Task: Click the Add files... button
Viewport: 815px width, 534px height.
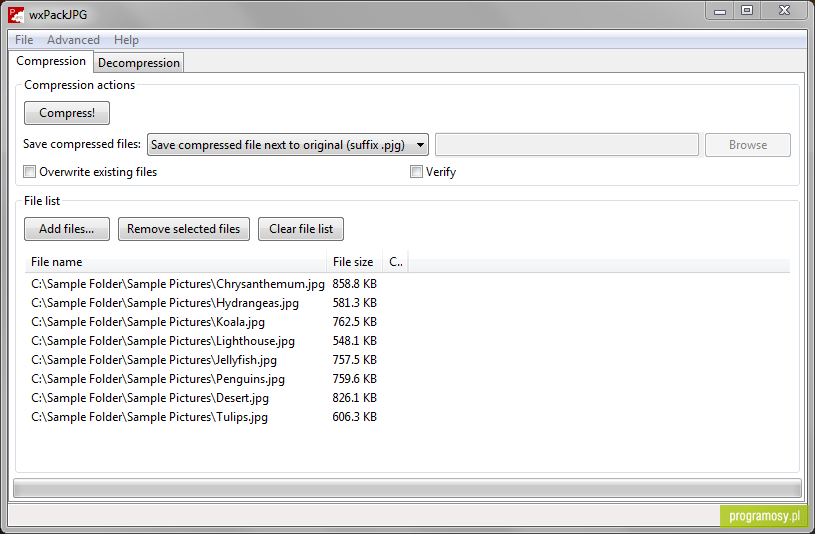Action: point(67,229)
